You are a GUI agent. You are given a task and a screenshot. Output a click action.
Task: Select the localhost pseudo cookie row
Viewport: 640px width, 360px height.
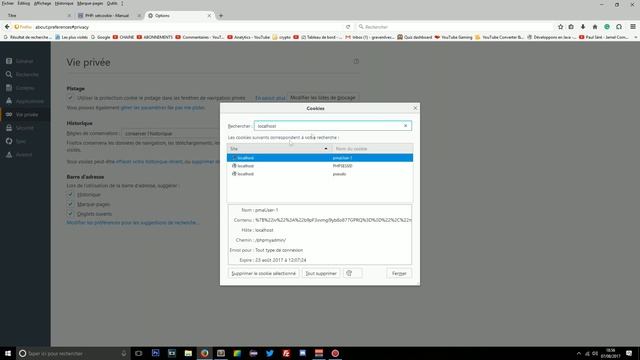pos(320,174)
